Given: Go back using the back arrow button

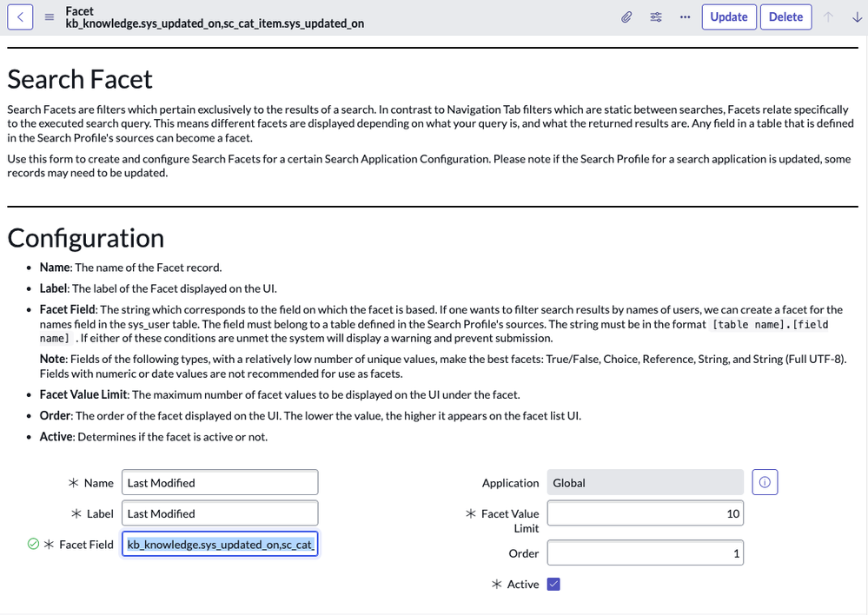Looking at the screenshot, I should pos(20,17).
